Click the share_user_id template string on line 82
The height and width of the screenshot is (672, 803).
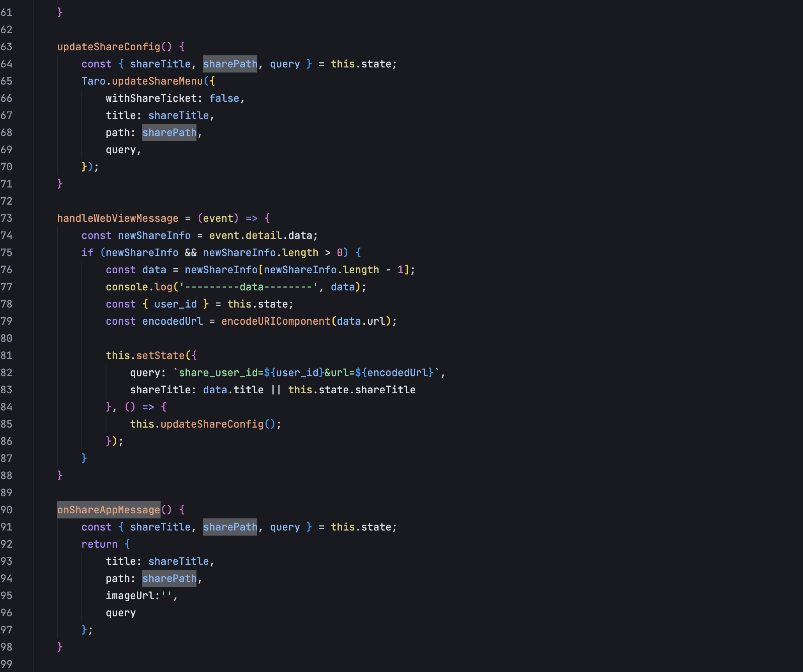[306, 373]
